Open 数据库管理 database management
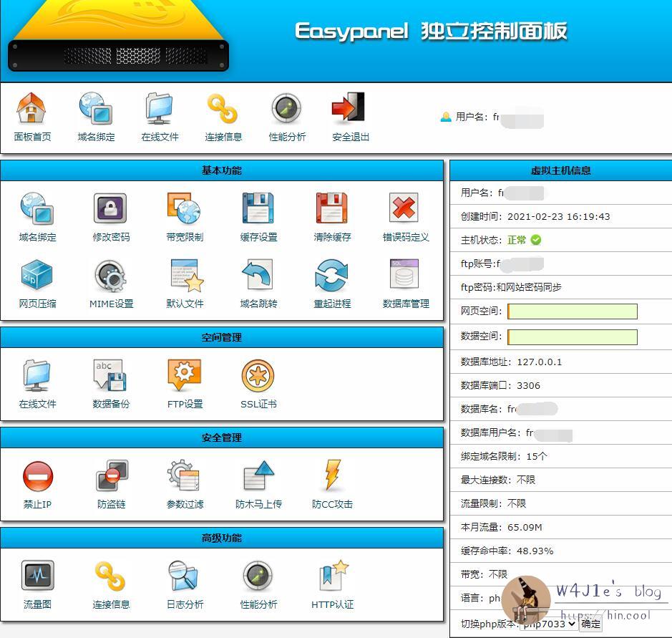Viewport: 672px width, 638px height. tap(405, 276)
